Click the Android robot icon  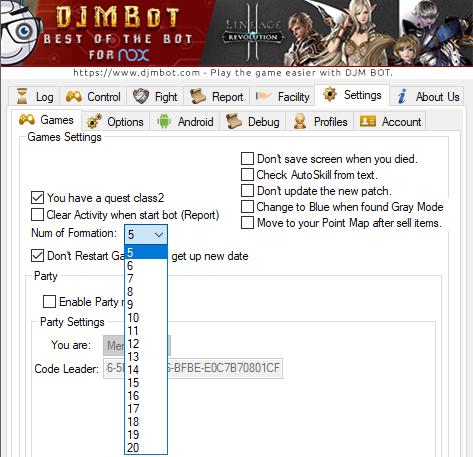coord(164,121)
